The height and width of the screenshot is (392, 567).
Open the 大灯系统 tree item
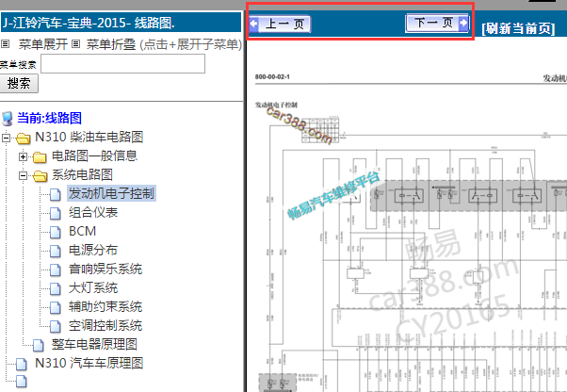pyautogui.click(x=93, y=287)
